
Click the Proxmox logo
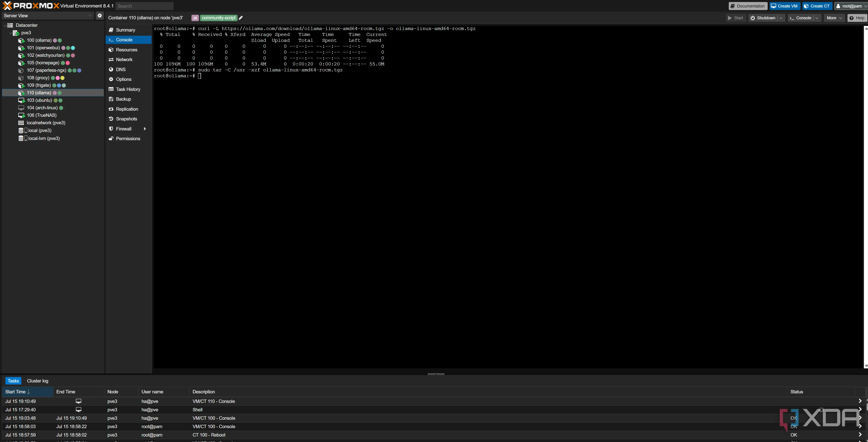(x=31, y=6)
